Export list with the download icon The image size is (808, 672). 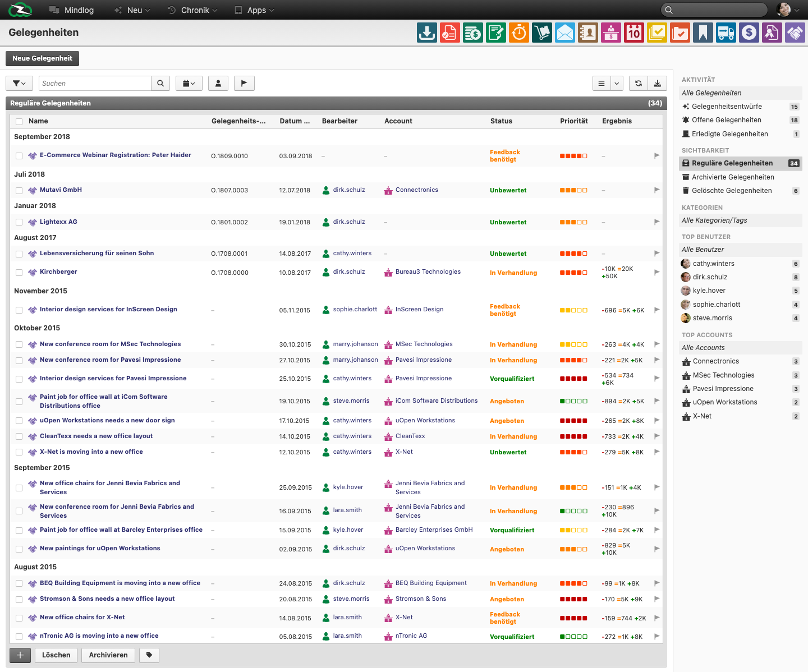click(x=657, y=84)
